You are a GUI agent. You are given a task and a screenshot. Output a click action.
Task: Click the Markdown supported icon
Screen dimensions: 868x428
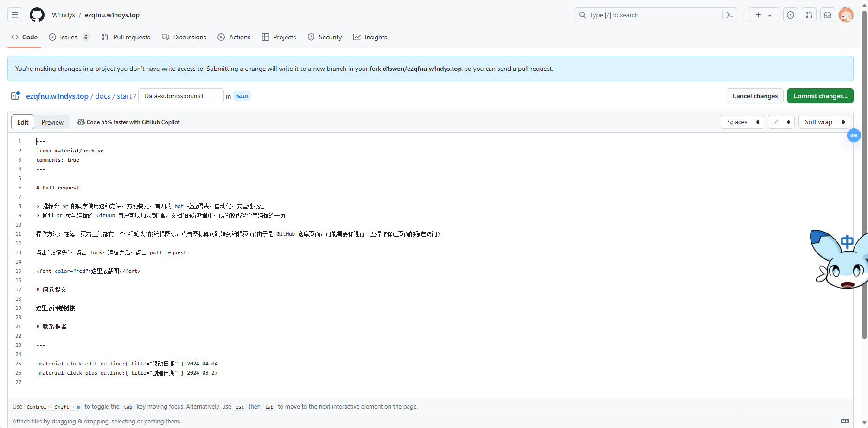[845, 421]
